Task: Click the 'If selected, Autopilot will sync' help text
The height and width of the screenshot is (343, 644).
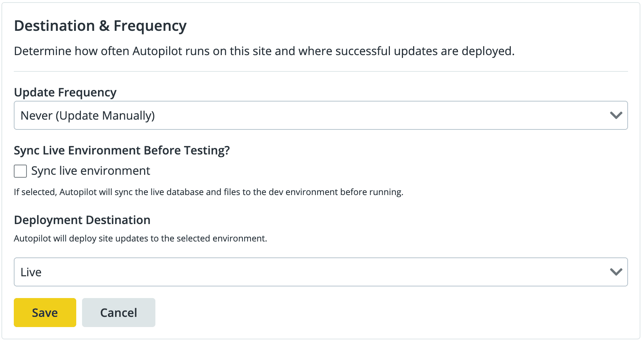Action: click(x=208, y=192)
